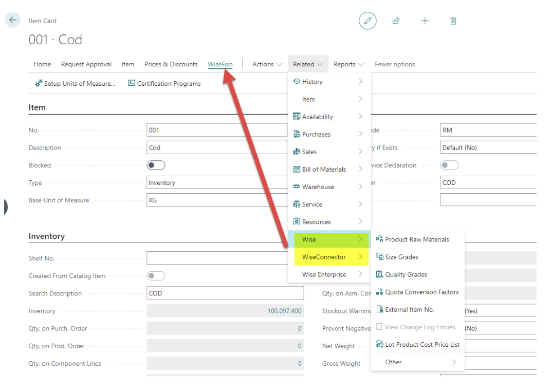Check the View Change Log Entries box
Screen dimensions: 551x392
[379, 327]
